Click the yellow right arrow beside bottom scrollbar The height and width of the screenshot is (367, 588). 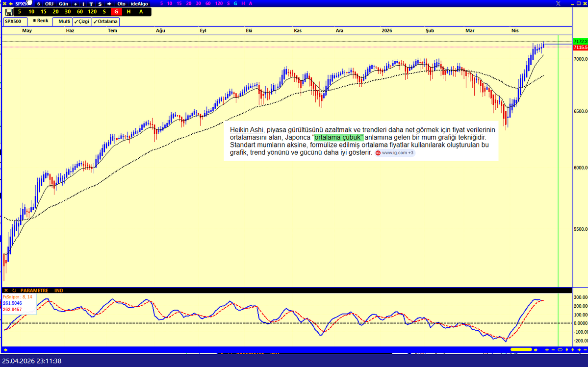coord(536,350)
